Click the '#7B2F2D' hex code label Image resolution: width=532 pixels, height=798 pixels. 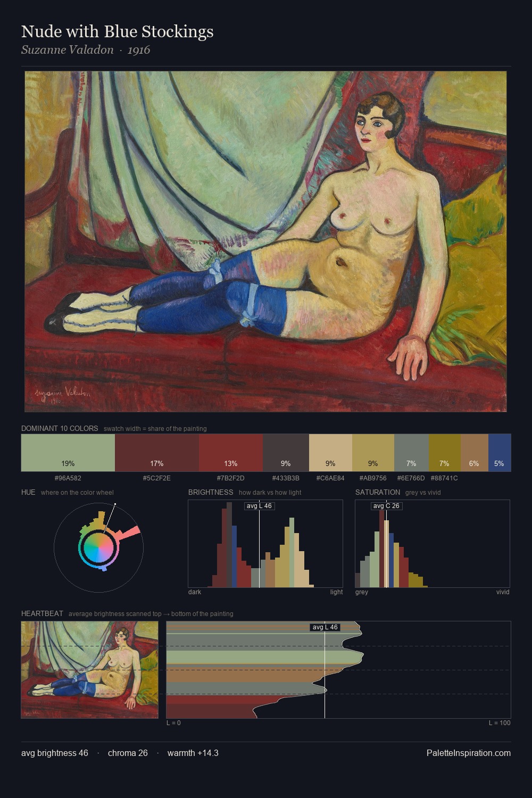coord(231,478)
